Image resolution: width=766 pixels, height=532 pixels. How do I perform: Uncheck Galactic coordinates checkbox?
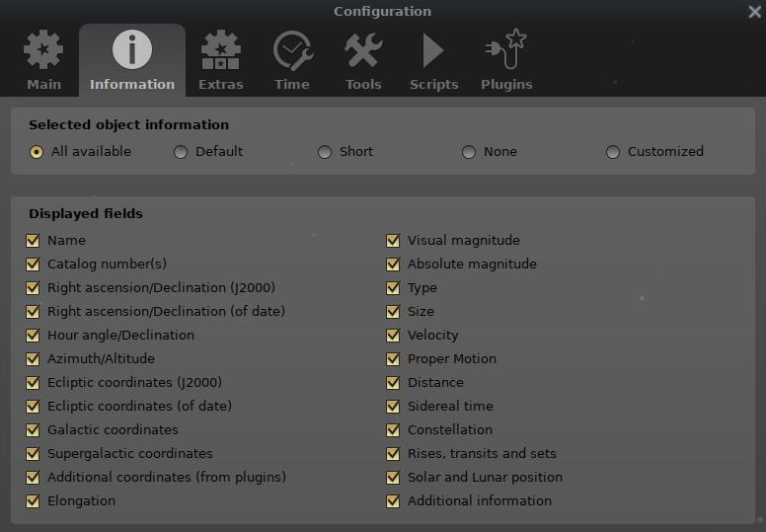point(34,429)
